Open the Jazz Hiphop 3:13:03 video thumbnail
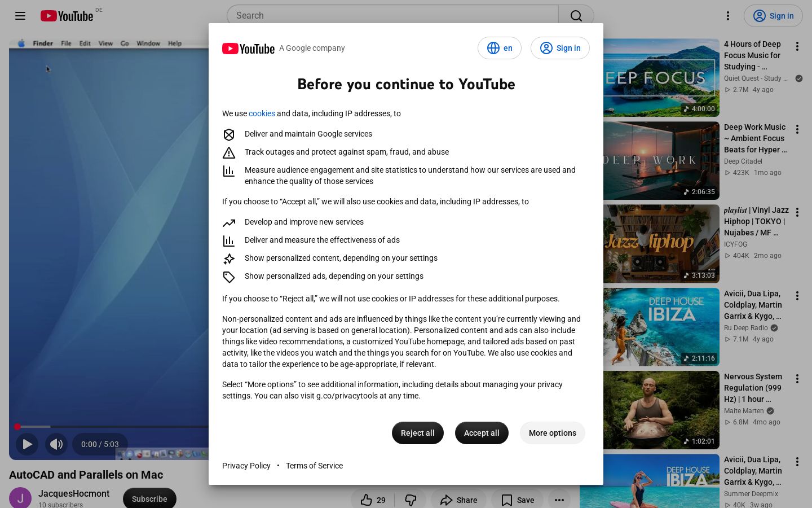The width and height of the screenshot is (812, 508). [x=661, y=244]
